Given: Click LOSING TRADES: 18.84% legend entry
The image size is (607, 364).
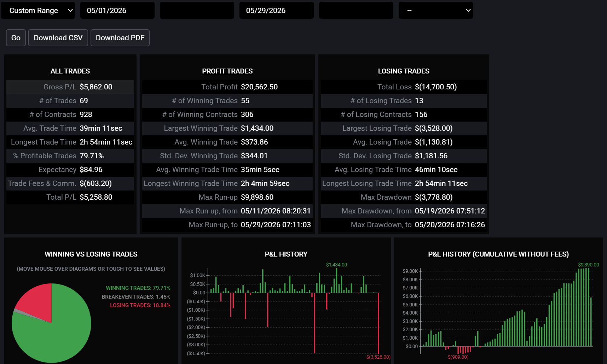Looking at the screenshot, I should (x=140, y=305).
